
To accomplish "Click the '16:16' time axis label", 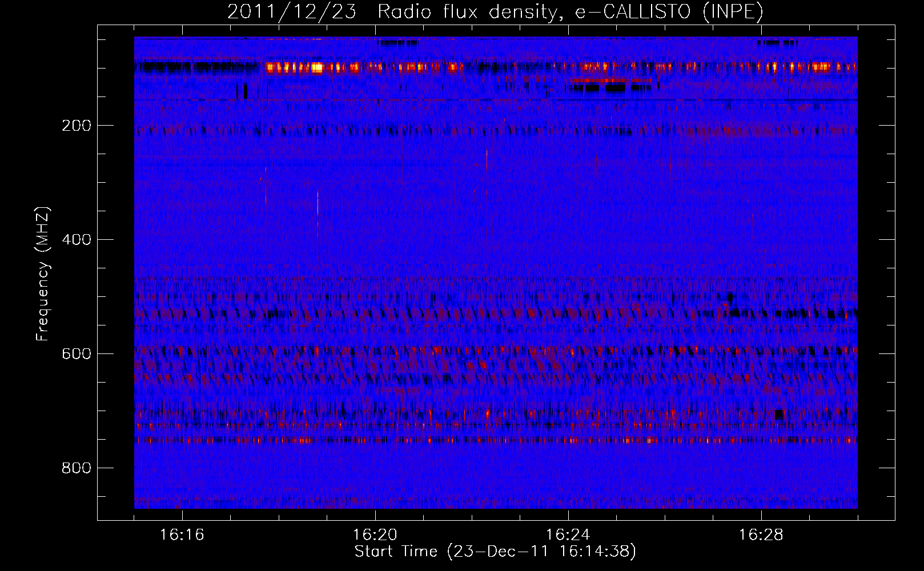I will click(182, 535).
